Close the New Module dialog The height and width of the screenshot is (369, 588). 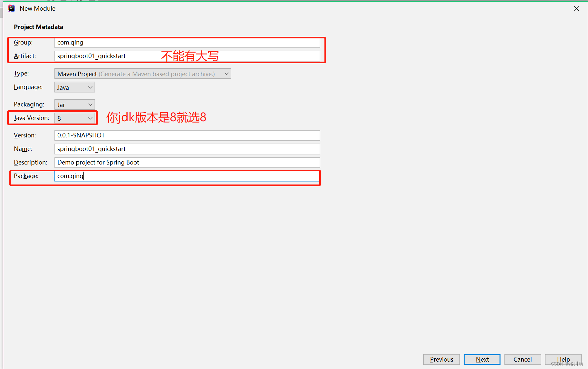pos(576,8)
